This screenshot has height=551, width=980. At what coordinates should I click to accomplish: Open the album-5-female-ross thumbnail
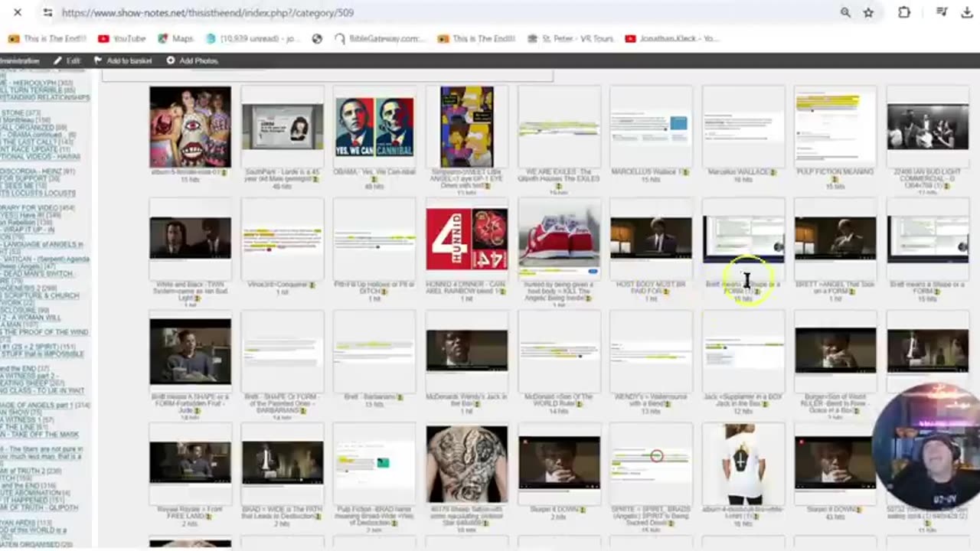click(190, 127)
